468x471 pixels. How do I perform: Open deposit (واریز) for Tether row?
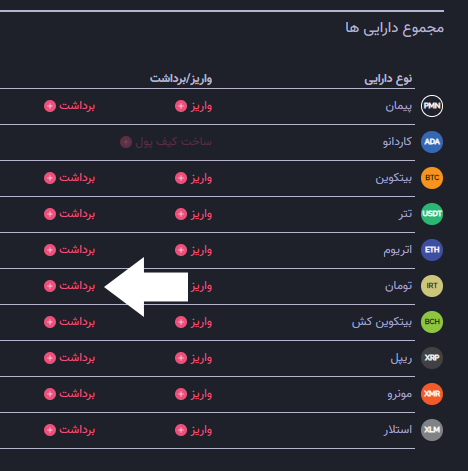coord(193,214)
